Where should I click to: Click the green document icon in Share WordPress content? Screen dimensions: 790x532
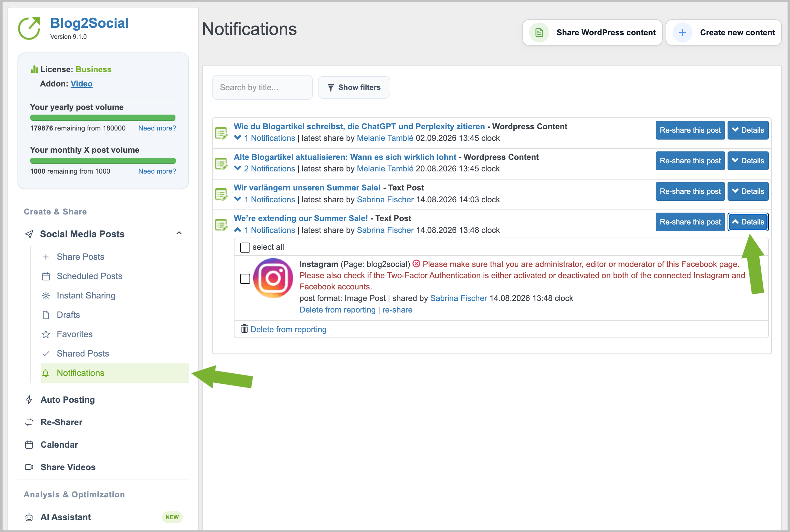[x=539, y=32]
